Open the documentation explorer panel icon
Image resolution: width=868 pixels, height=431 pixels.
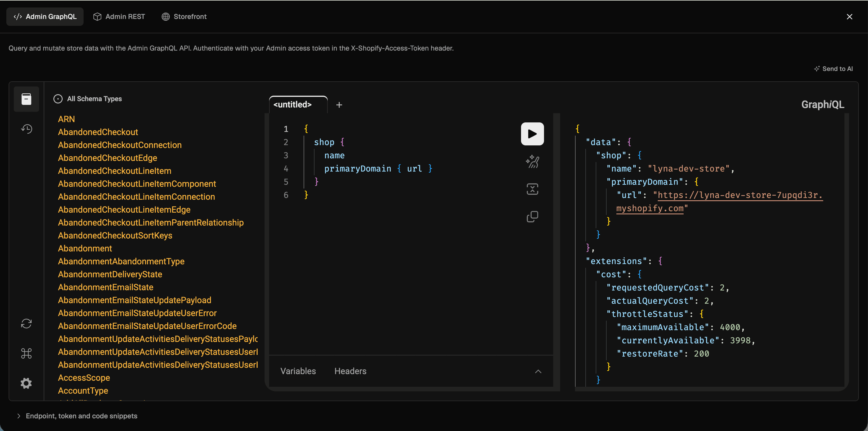click(x=26, y=99)
